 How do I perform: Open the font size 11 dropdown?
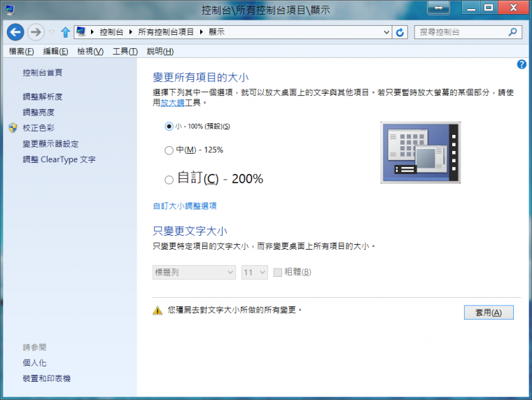(255, 272)
